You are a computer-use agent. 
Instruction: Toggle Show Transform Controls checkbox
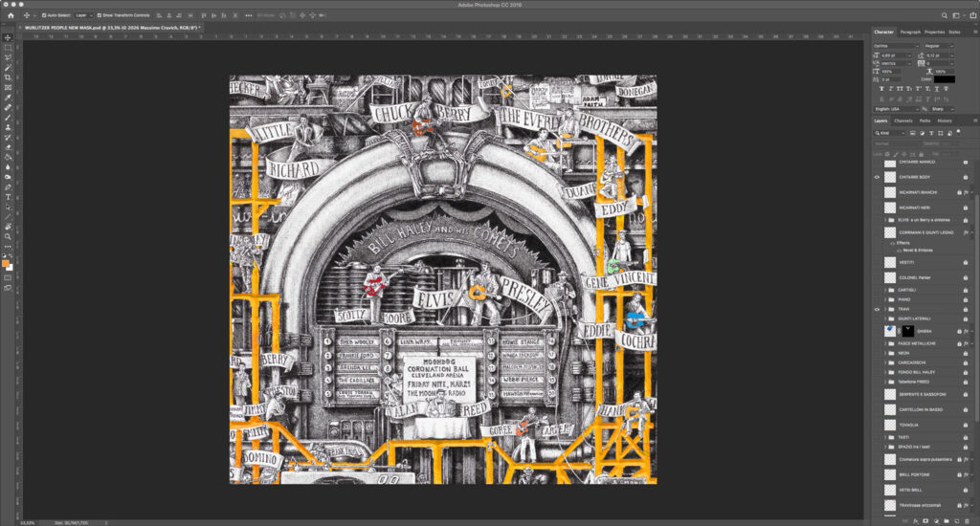100,15
